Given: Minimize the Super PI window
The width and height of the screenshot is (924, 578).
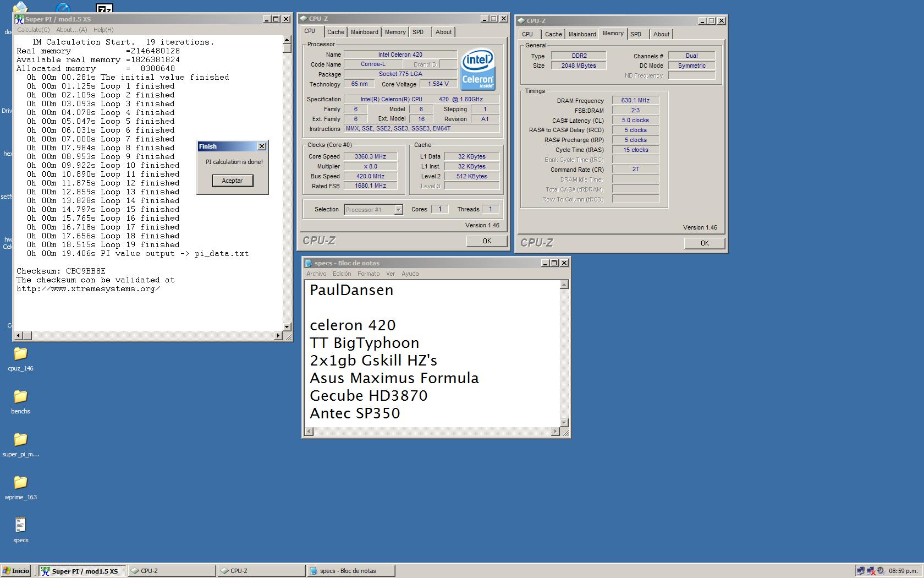Looking at the screenshot, I should (267, 19).
